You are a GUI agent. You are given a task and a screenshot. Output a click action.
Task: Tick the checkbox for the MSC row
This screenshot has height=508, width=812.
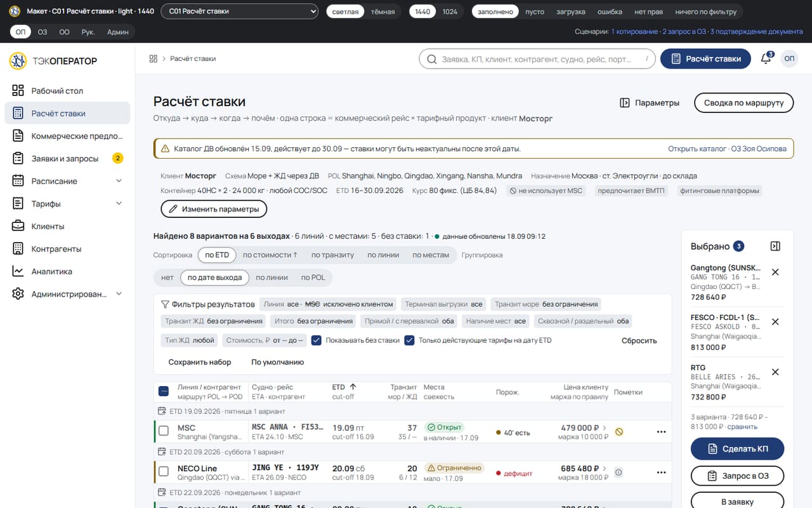(x=164, y=431)
